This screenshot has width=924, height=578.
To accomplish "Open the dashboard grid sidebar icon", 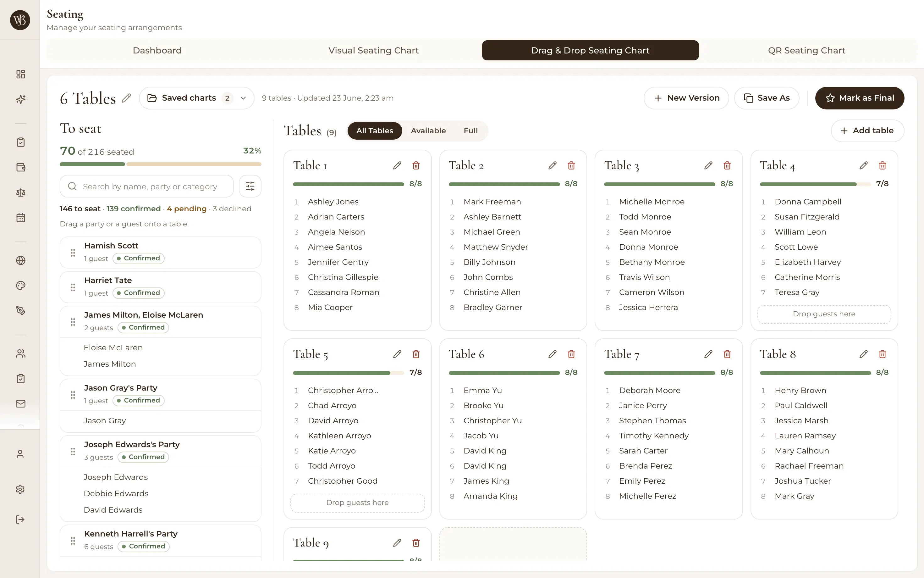I will point(21,74).
